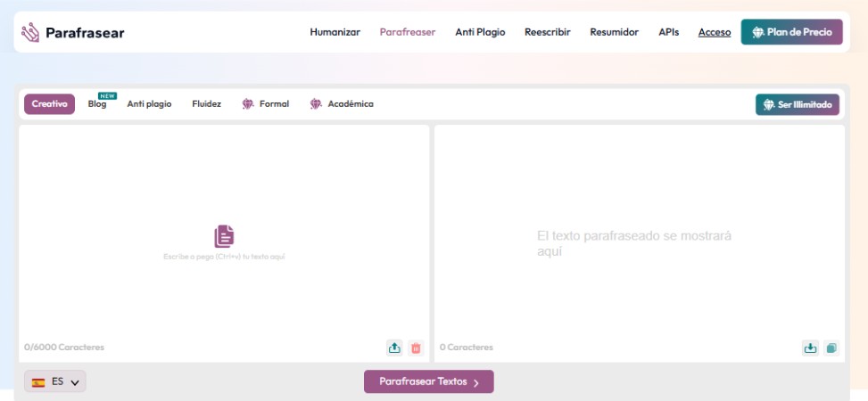Click the copy output text icon

[x=831, y=348]
